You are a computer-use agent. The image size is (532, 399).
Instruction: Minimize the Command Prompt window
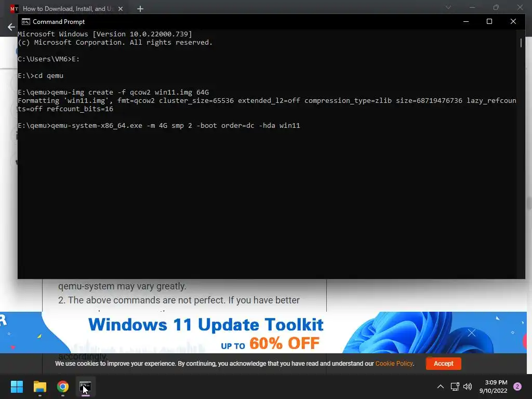(466, 21)
